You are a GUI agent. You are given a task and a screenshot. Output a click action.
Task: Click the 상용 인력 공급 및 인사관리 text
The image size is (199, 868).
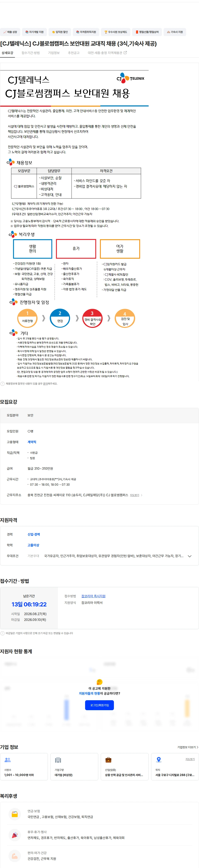(124, 775)
